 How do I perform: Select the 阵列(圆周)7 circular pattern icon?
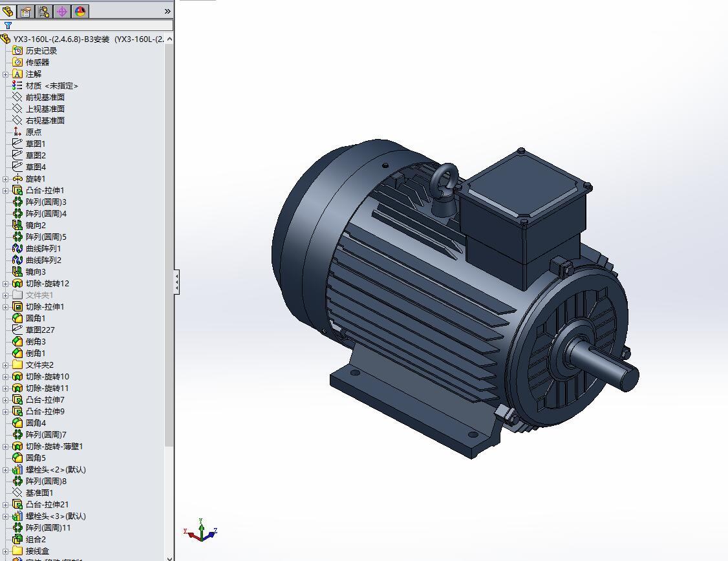pos(17,434)
